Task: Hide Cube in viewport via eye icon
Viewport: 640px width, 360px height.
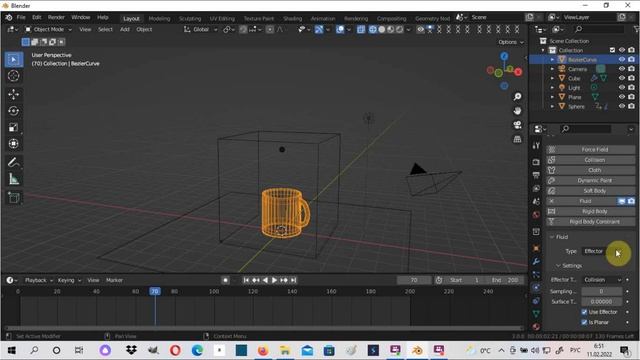Action: [x=622, y=78]
